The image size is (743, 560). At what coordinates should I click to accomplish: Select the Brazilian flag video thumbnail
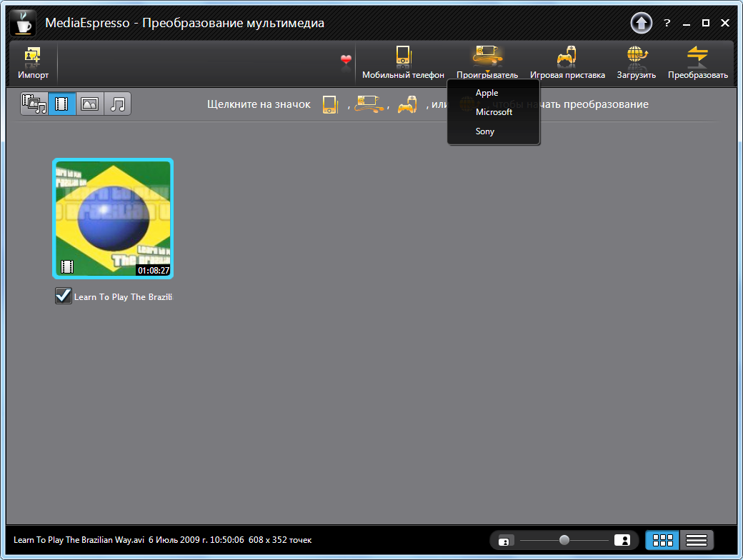[x=113, y=218]
